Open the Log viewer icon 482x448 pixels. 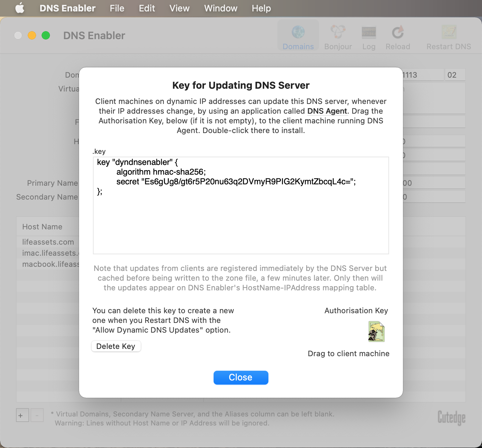point(369,33)
